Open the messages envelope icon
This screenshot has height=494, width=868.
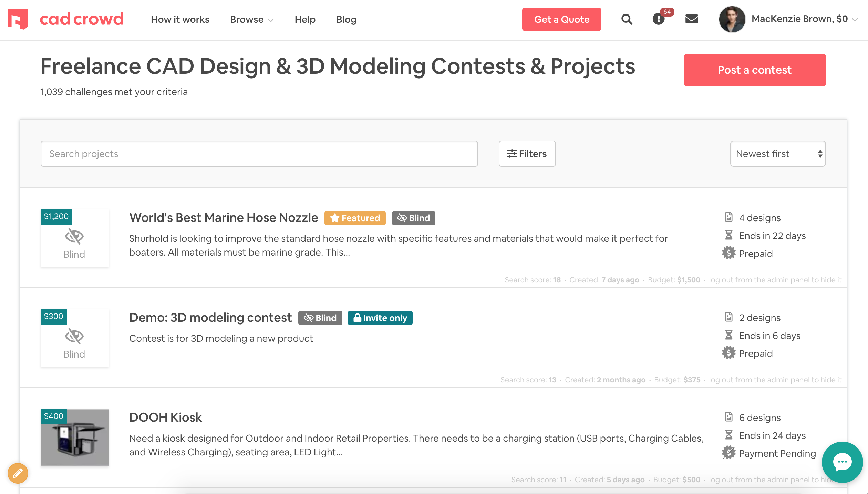(692, 19)
